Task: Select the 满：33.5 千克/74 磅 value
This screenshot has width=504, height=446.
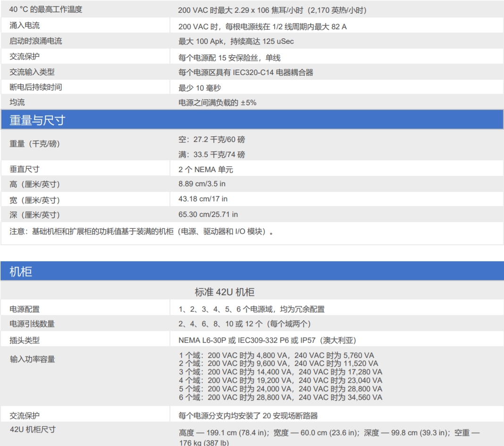Action: (x=211, y=155)
